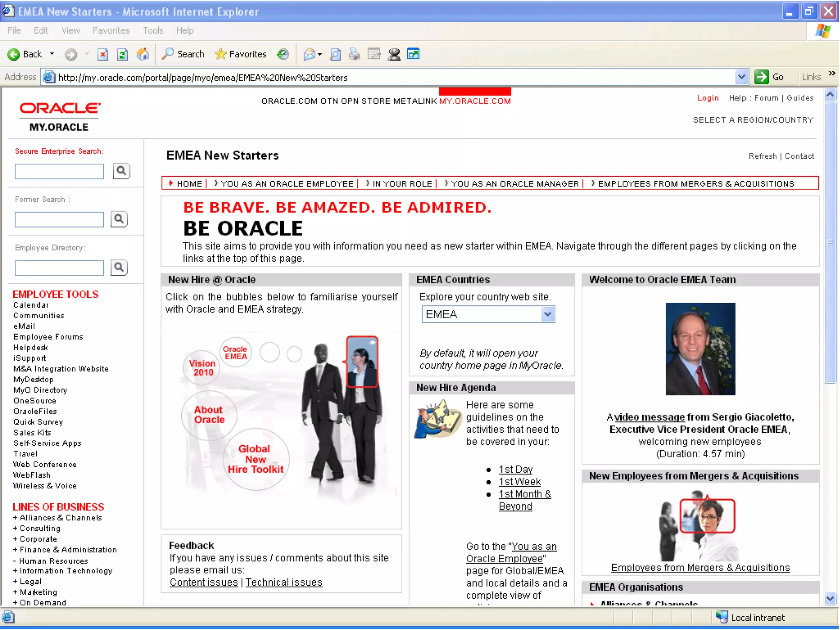Screen dimensions: 840x630
Task: Go to YOU AS AN ORACLE MANAGER tab
Action: click(514, 184)
